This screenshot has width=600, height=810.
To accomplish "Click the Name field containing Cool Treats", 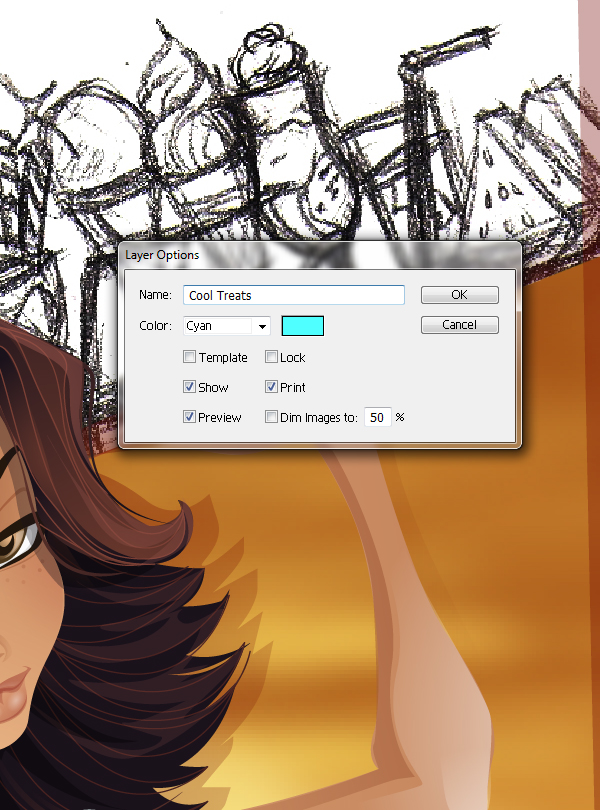I will [294, 295].
